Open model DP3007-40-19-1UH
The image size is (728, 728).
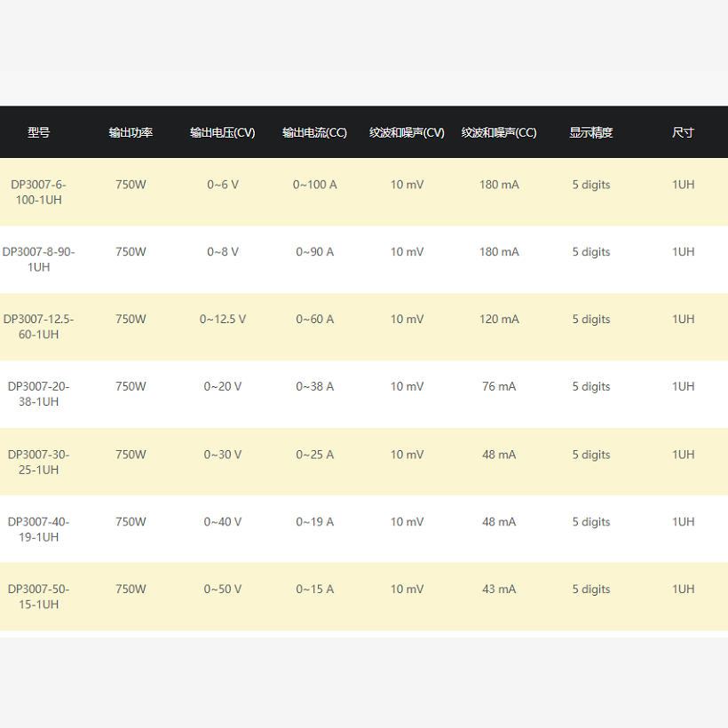click(38, 529)
